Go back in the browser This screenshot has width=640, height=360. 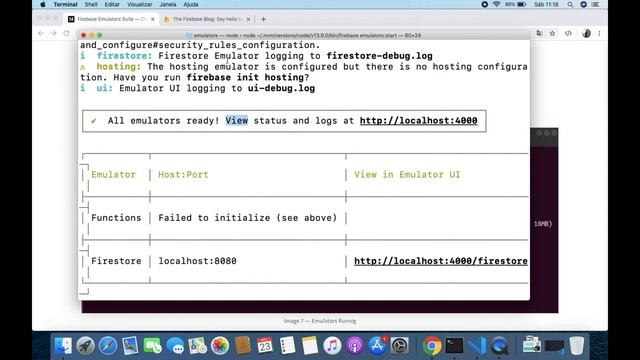[x=41, y=33]
